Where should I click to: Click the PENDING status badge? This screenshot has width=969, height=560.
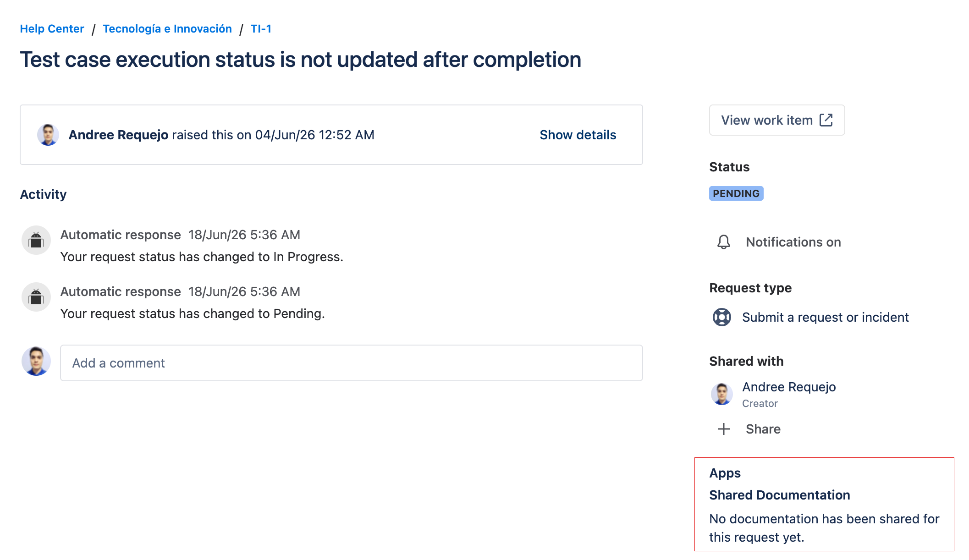coord(736,193)
